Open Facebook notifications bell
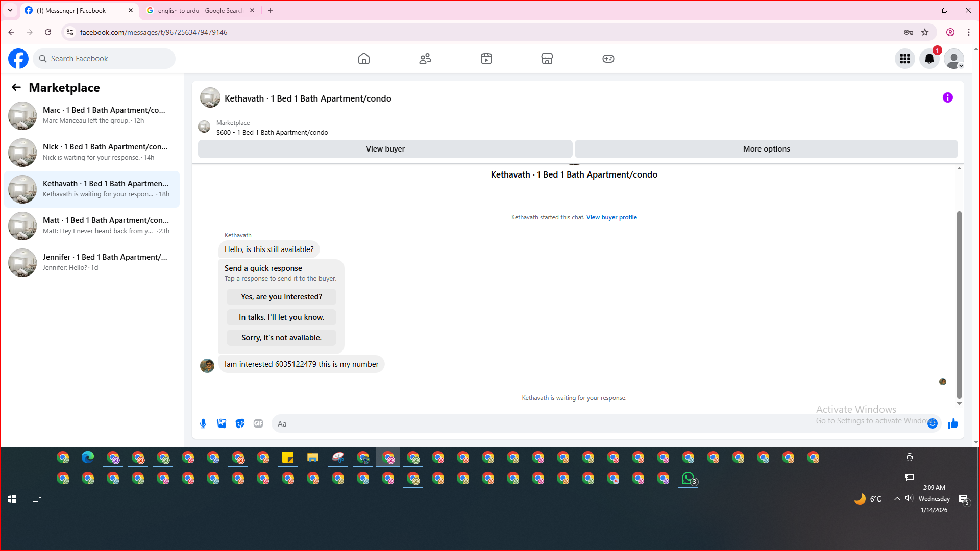This screenshot has width=980, height=551. (x=929, y=59)
